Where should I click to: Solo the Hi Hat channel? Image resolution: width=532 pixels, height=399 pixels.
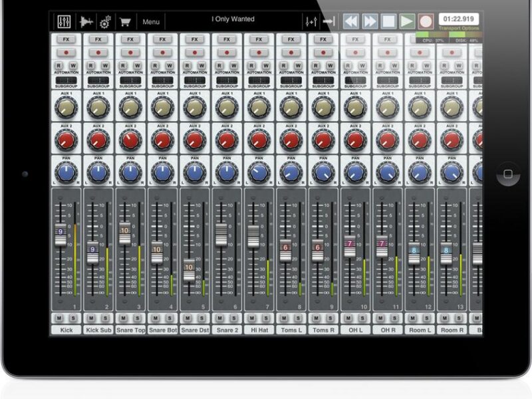[265, 317]
